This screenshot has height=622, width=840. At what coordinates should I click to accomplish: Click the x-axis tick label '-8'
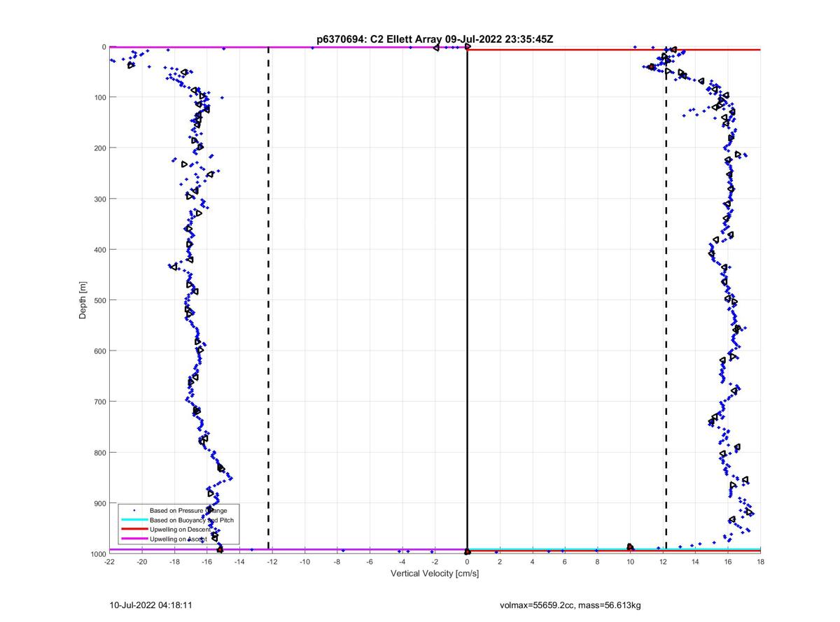coord(337,561)
